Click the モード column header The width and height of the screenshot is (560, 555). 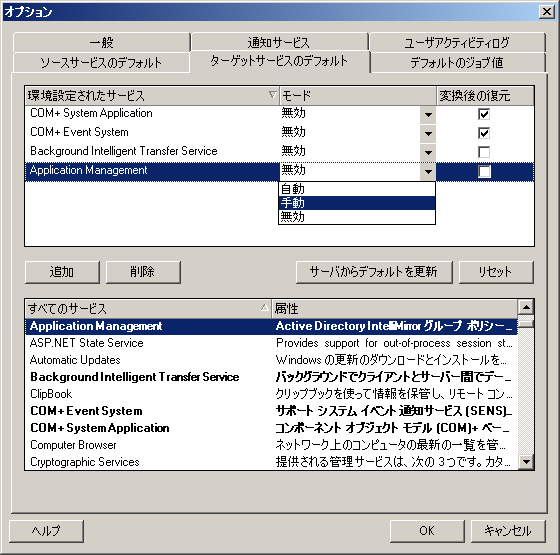358,96
